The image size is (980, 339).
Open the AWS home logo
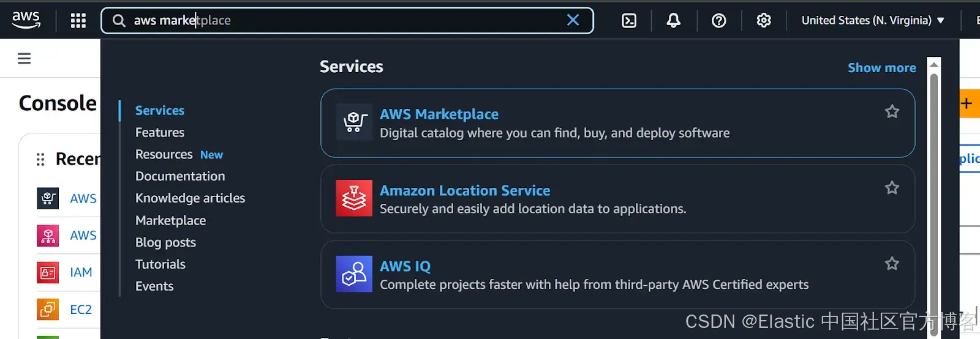pos(26,20)
